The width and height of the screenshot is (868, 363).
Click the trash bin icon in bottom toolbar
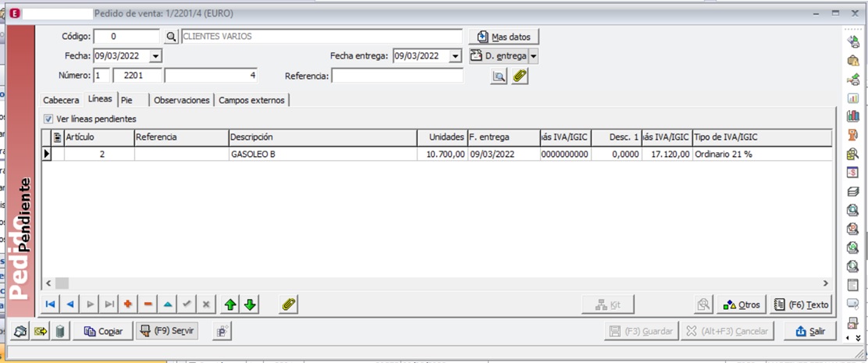pyautogui.click(x=60, y=331)
